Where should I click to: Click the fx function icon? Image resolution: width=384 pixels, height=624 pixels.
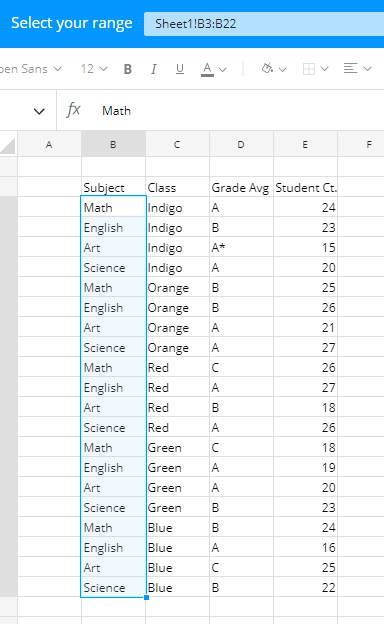[74, 109]
